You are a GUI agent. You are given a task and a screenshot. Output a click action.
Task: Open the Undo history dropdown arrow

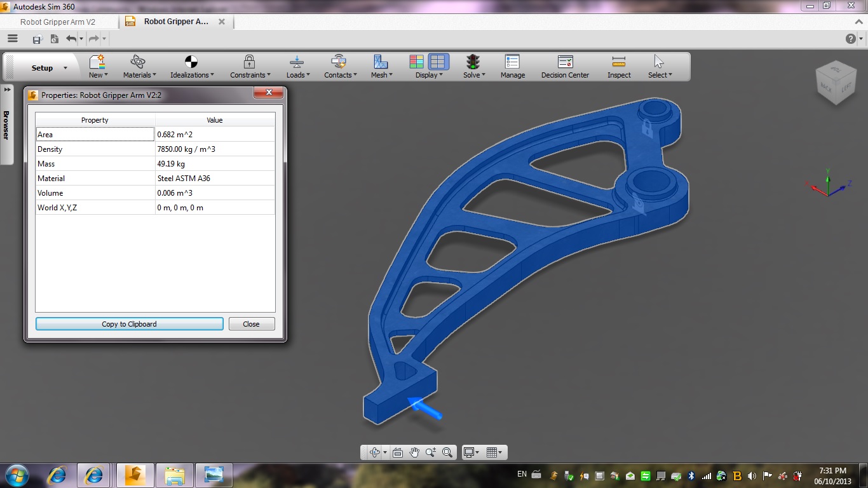pos(81,39)
